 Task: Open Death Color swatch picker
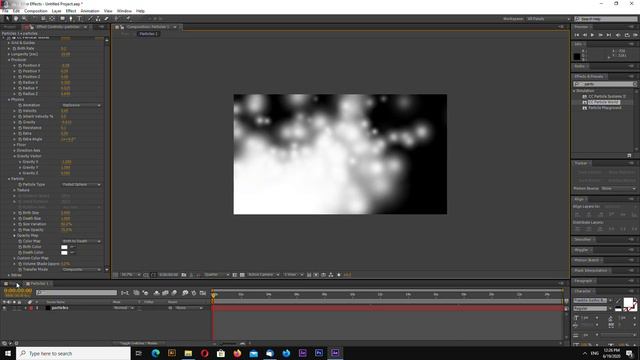click(64, 253)
